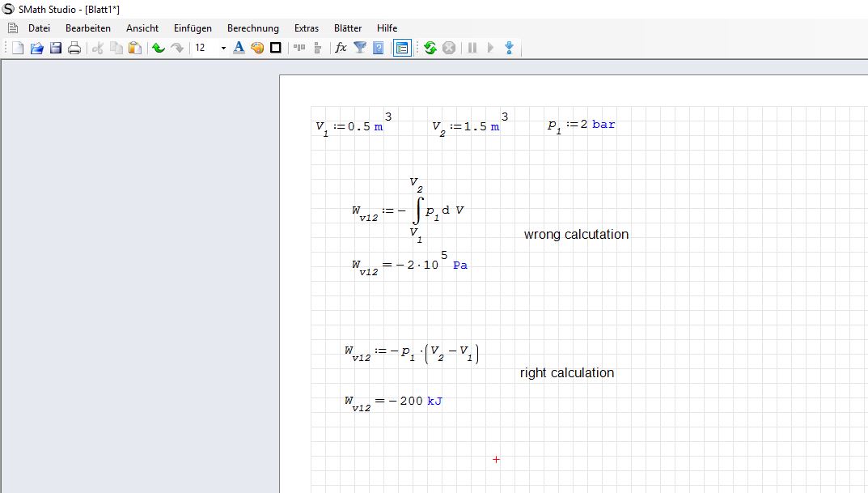The width and height of the screenshot is (868, 493).
Task: Select the 'wrong calcutation' text region
Action: tap(576, 235)
